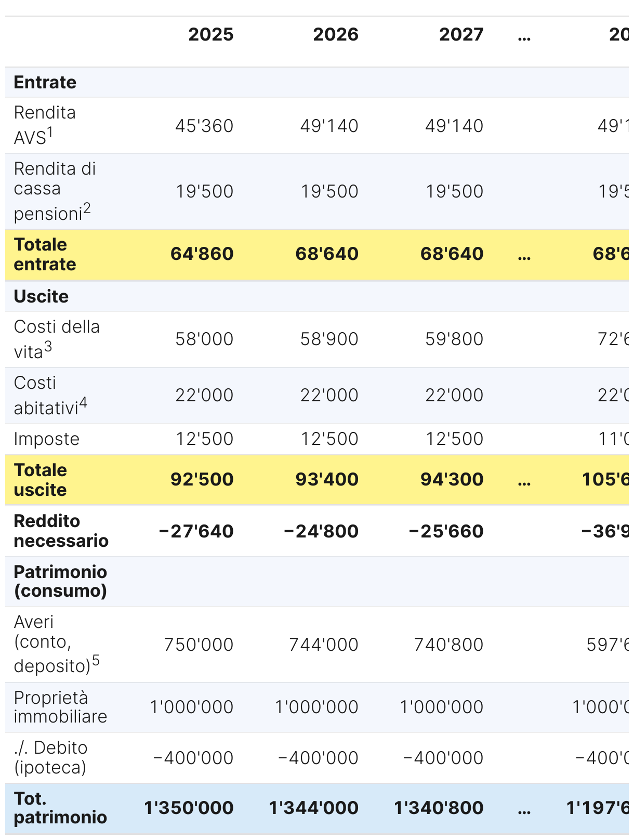Open footnote 5 after Averi deposito
The height and width of the screenshot is (840, 634).
96,661
